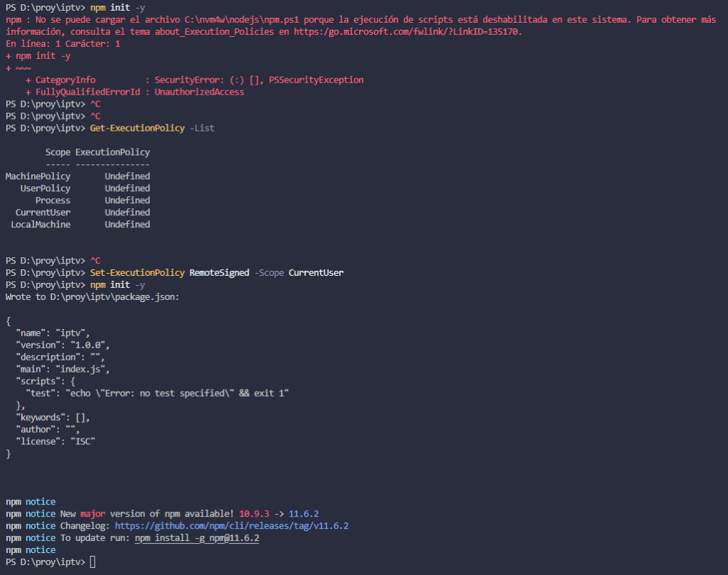Open the npm changelog GitHub releases link
728x575 pixels.
[231, 526]
